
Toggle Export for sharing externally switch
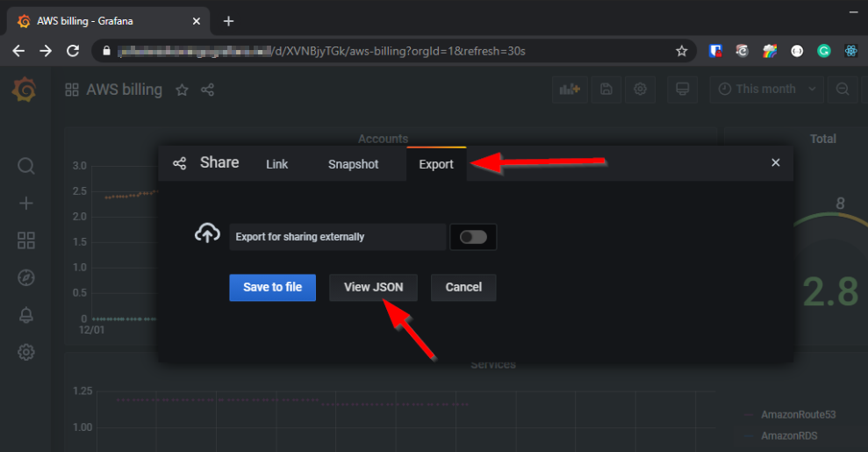coord(473,237)
